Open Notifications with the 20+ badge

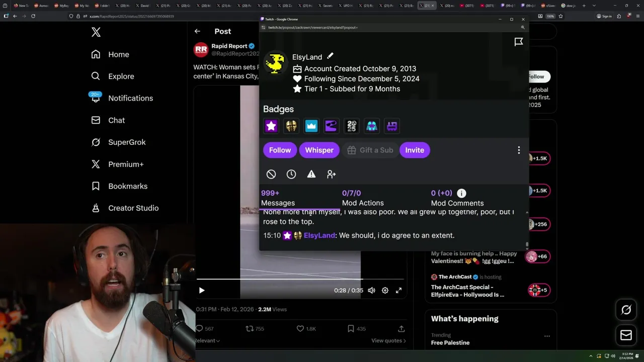click(121, 98)
